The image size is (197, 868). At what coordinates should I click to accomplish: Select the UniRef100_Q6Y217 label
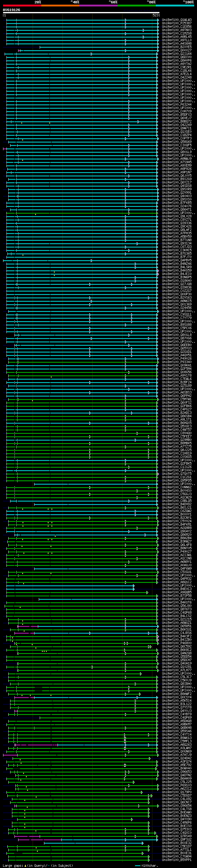(x=177, y=182)
